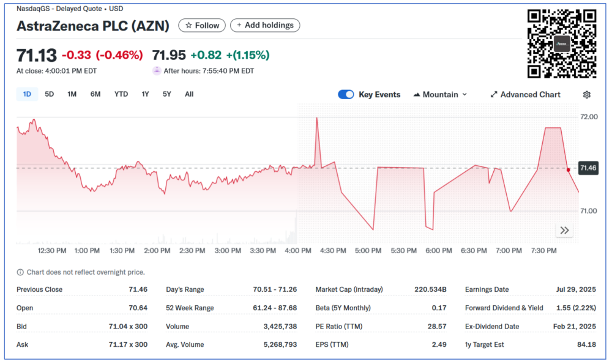
Task: Click the -0.33 (-0.46%) change value
Action: coord(102,55)
